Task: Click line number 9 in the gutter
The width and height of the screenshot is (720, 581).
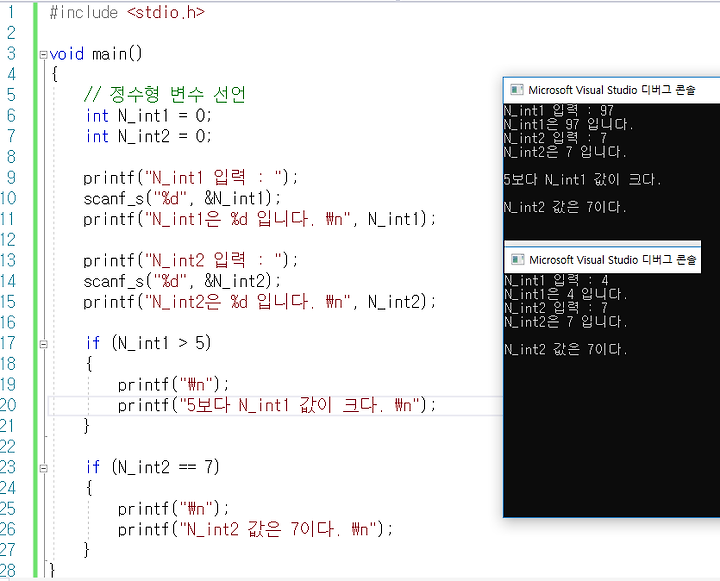Action: point(11,178)
